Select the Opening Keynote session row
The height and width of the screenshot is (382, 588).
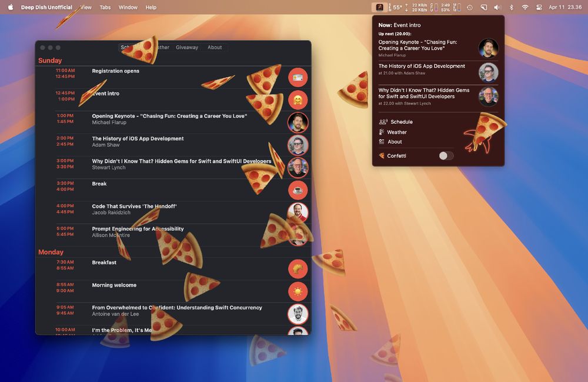(x=173, y=122)
